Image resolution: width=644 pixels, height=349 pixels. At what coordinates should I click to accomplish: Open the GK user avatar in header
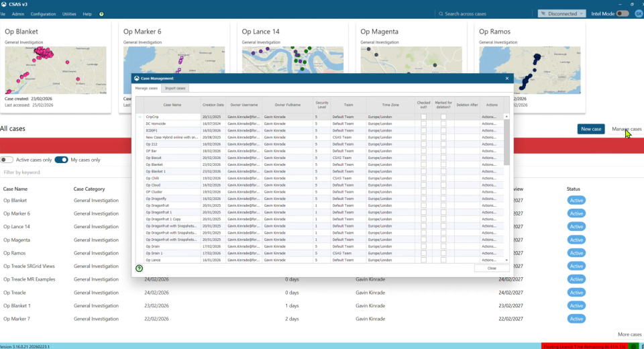coord(639,14)
